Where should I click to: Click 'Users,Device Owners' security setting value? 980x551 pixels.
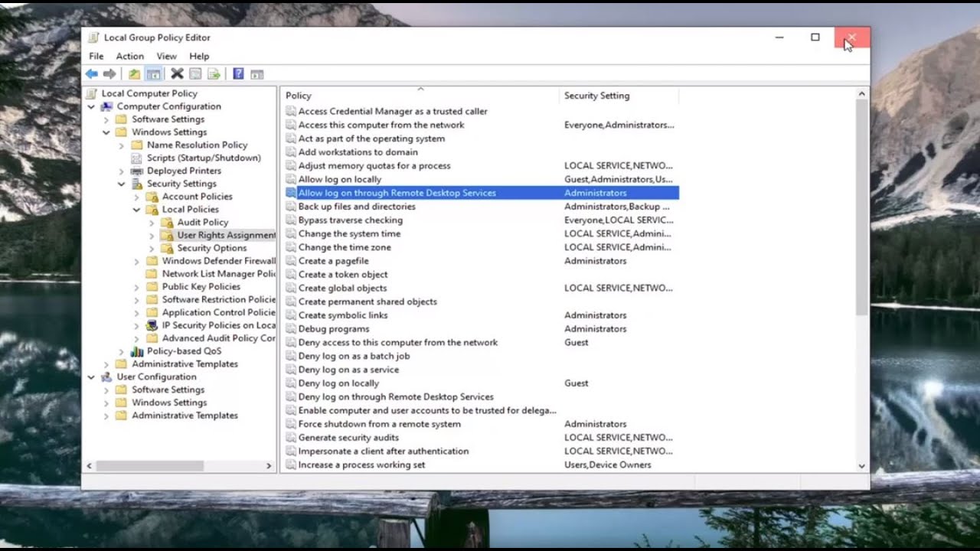click(x=607, y=465)
